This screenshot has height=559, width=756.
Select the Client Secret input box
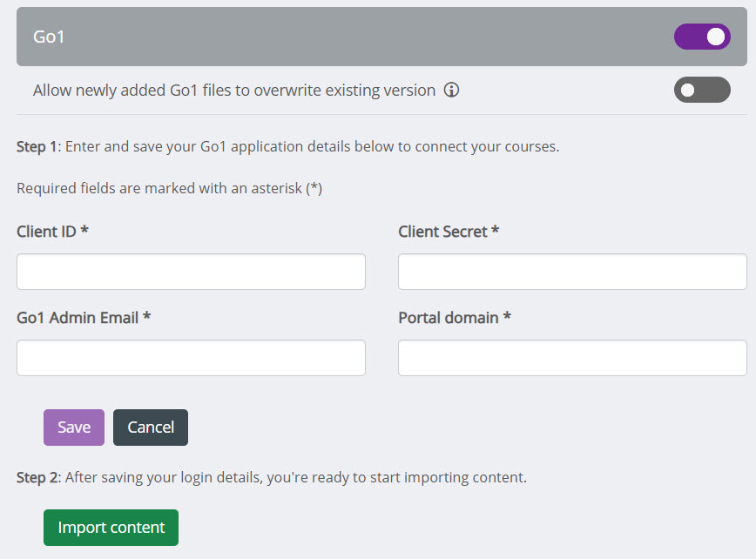[x=571, y=271]
